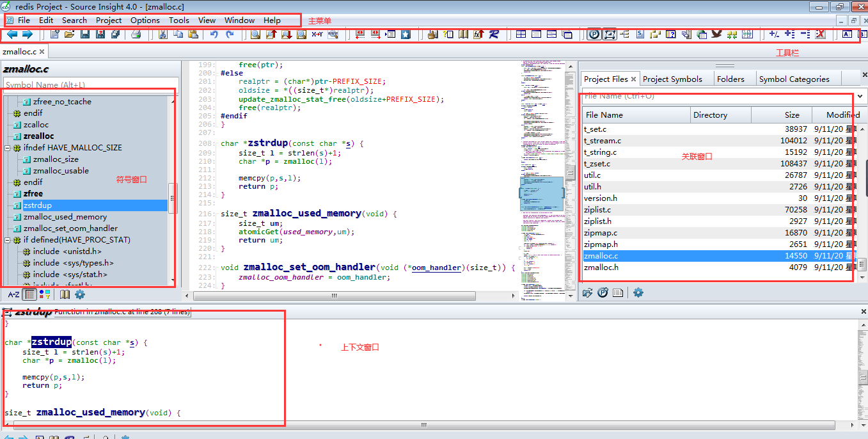Click the Search Forward down-arrow icon
The height and width of the screenshot is (439, 868).
286,34
